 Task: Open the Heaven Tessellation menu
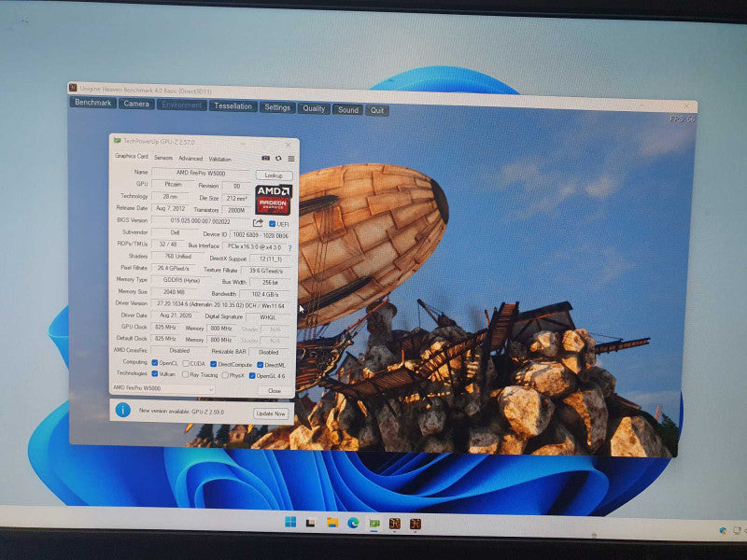233,105
